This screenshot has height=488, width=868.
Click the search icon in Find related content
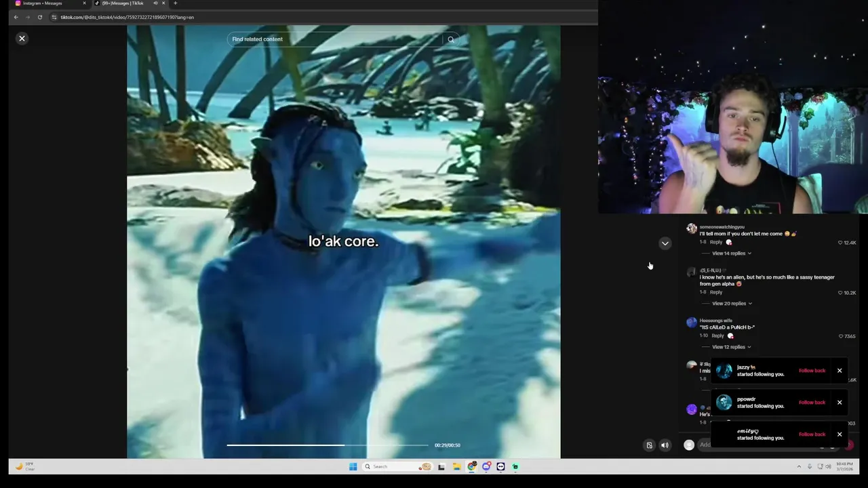click(x=451, y=39)
